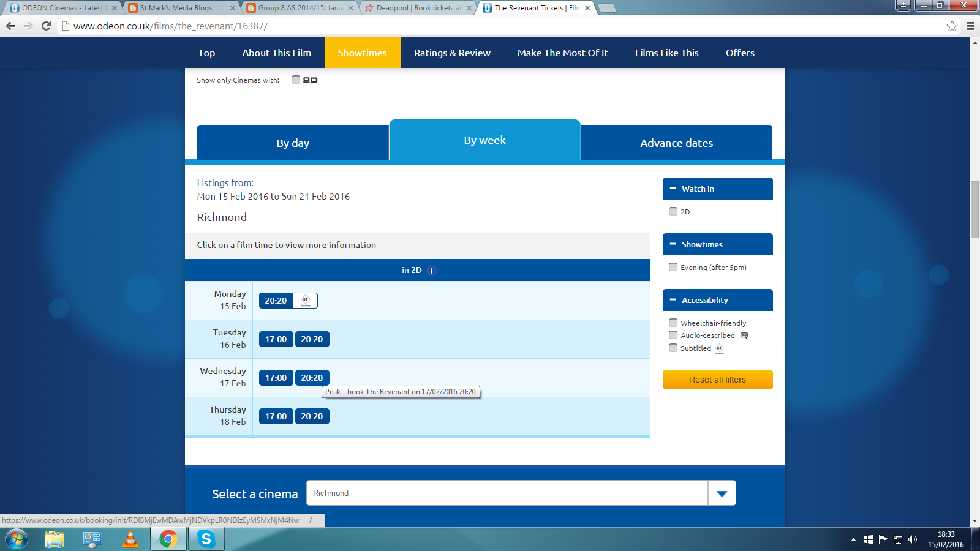
Task: Open File Explorer from the taskbar
Action: (x=55, y=539)
